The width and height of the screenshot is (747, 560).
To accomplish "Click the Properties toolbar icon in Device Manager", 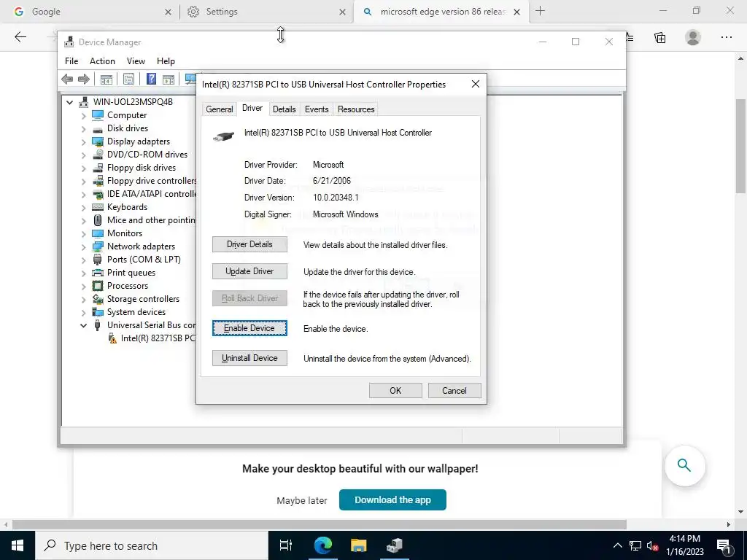I will click(128, 79).
